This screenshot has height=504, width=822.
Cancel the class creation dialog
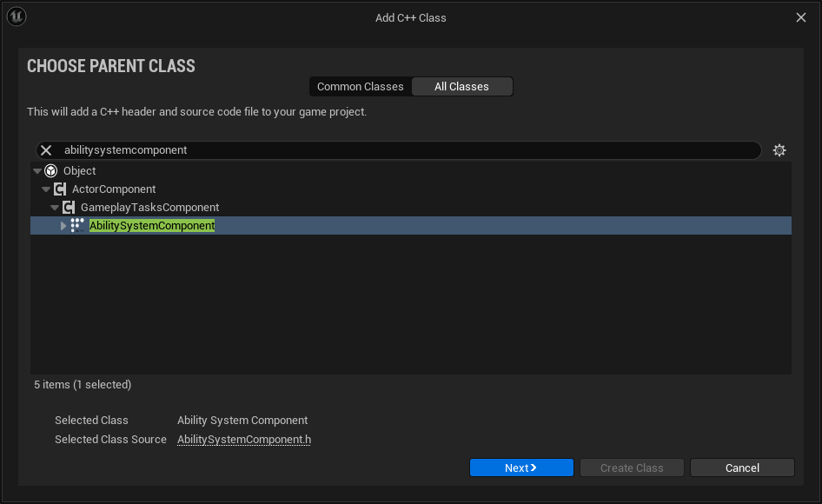point(742,468)
